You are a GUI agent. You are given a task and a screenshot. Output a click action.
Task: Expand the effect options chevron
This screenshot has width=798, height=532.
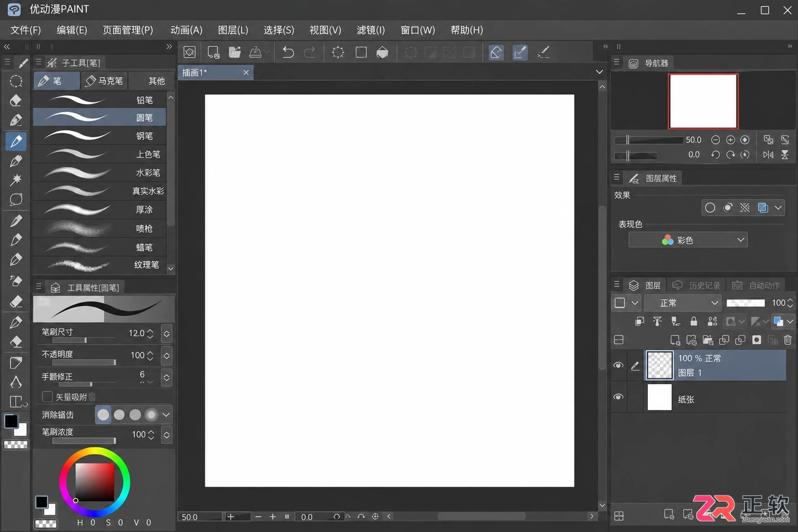(779, 208)
